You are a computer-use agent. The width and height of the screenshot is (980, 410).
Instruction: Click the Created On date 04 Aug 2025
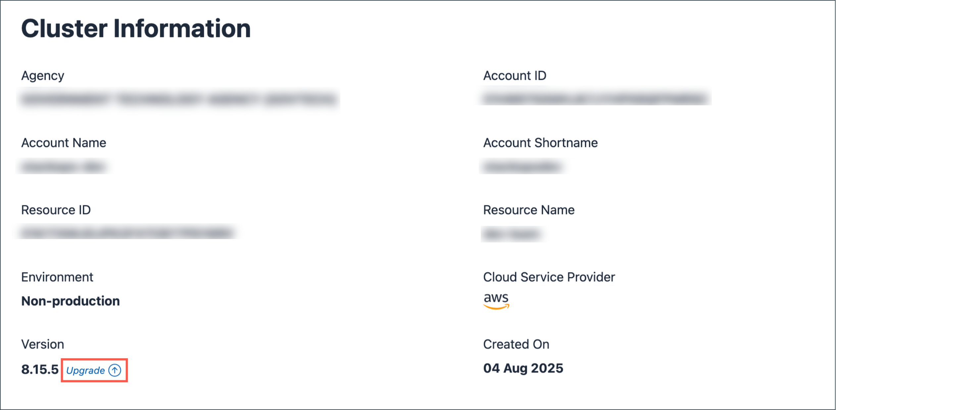(523, 368)
